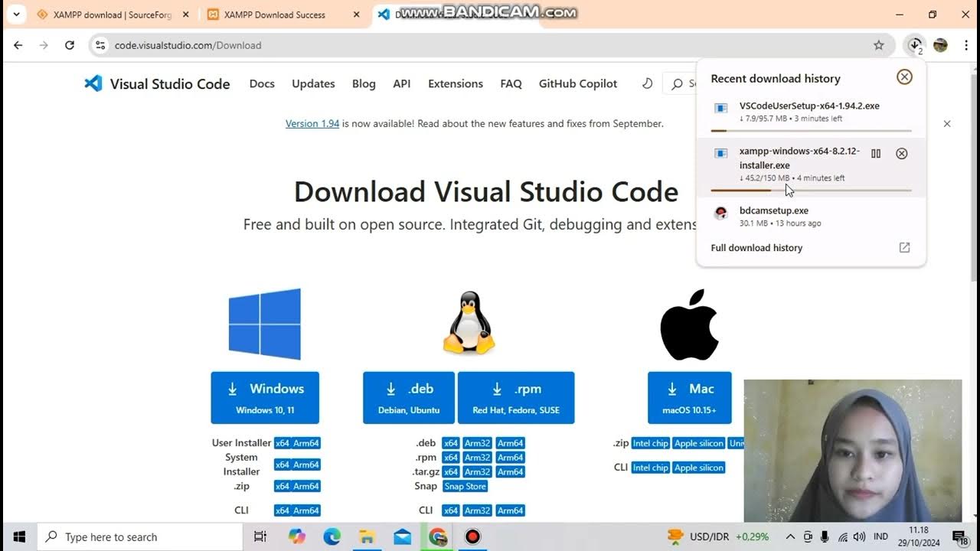Open the GitHub Copilot menu item
Viewport: 980px width, 551px height.
point(578,83)
